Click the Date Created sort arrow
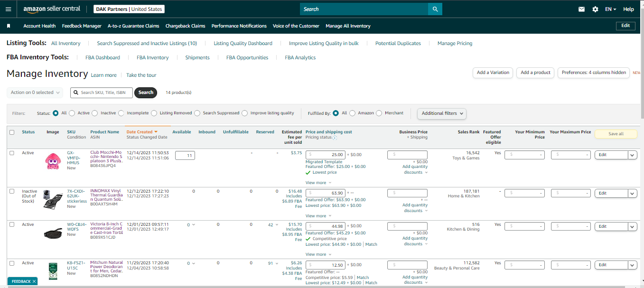This screenshot has width=644, height=288. [156, 132]
